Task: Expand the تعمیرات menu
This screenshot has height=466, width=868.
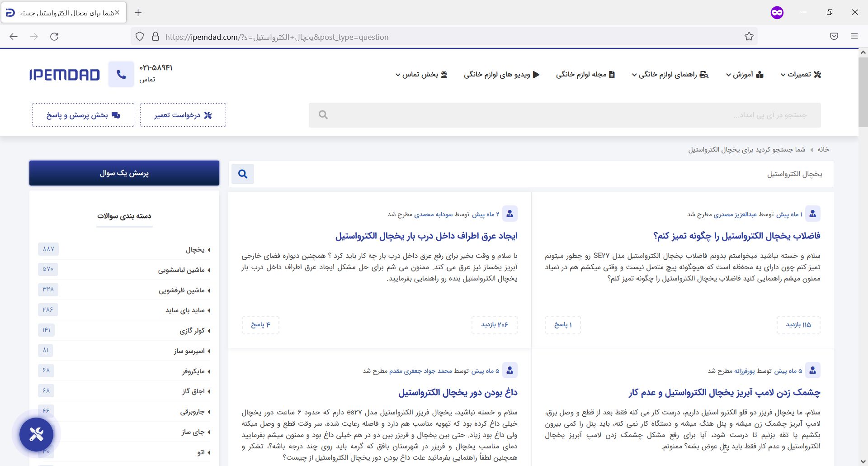Action: pos(801,75)
